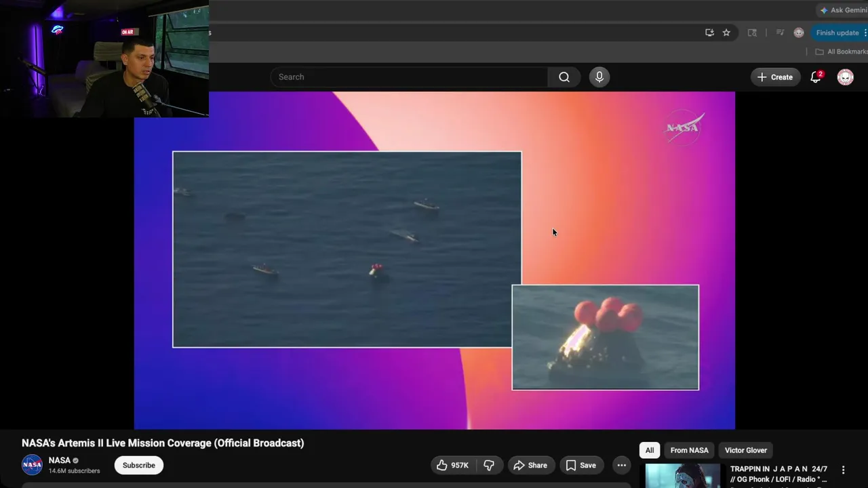
Task: Start voice search with the microphone icon
Action: 599,77
